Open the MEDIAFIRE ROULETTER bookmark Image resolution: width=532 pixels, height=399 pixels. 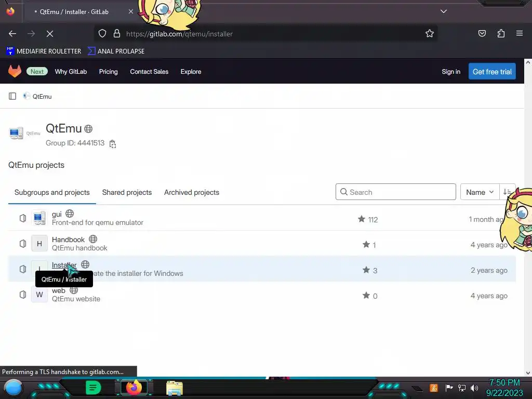44,51
